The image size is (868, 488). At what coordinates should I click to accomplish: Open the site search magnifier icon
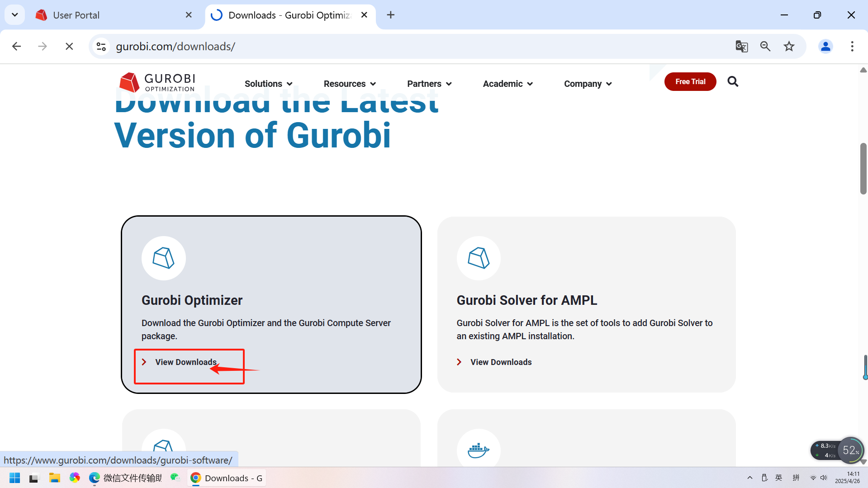point(733,81)
